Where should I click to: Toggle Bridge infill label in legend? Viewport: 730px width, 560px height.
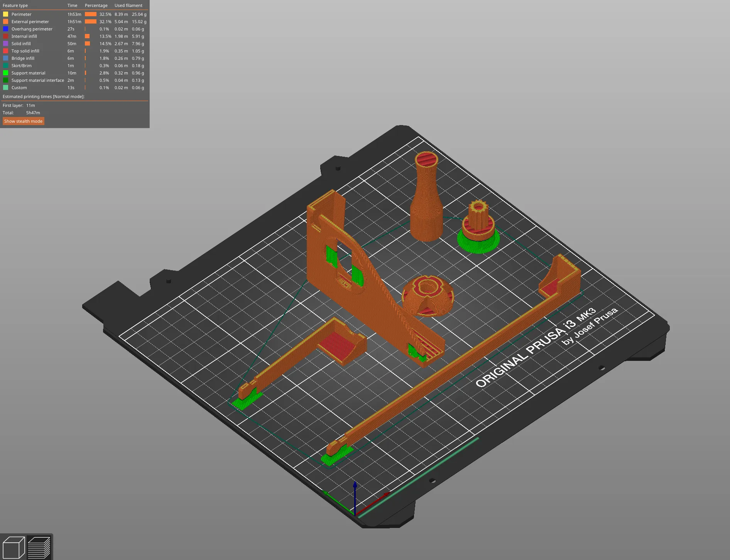click(x=23, y=58)
